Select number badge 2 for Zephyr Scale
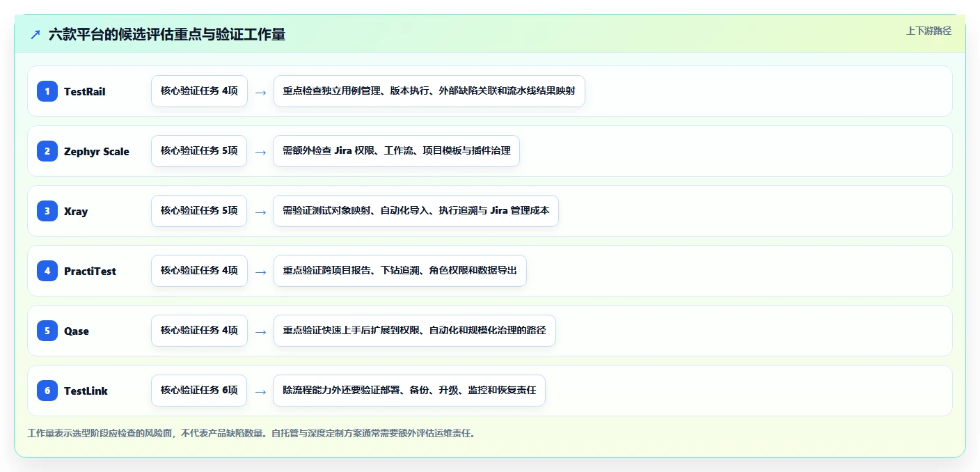The height and width of the screenshot is (472, 980). [47, 151]
